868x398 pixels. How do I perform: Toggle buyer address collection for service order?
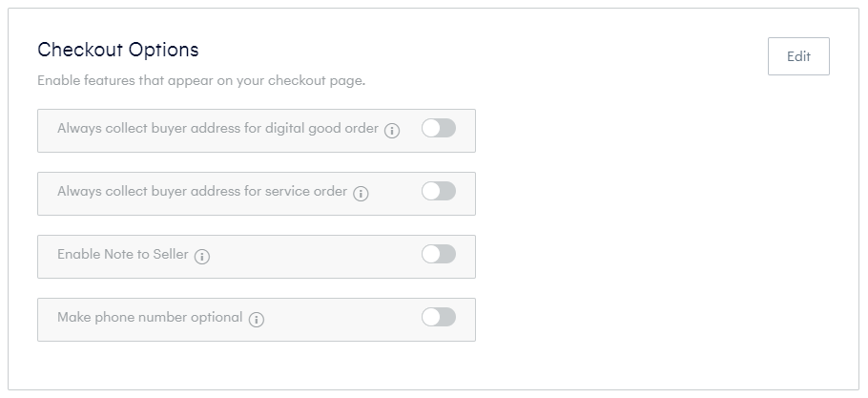coord(439,191)
